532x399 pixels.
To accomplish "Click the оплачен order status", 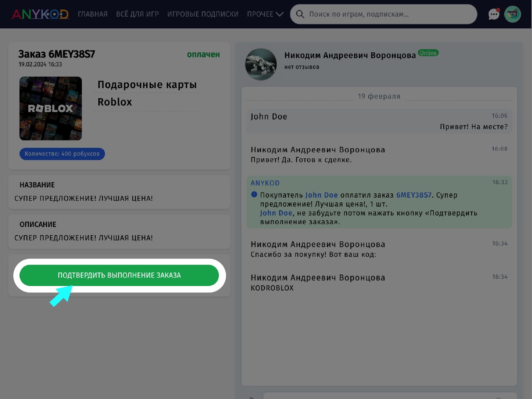I will tap(203, 55).
